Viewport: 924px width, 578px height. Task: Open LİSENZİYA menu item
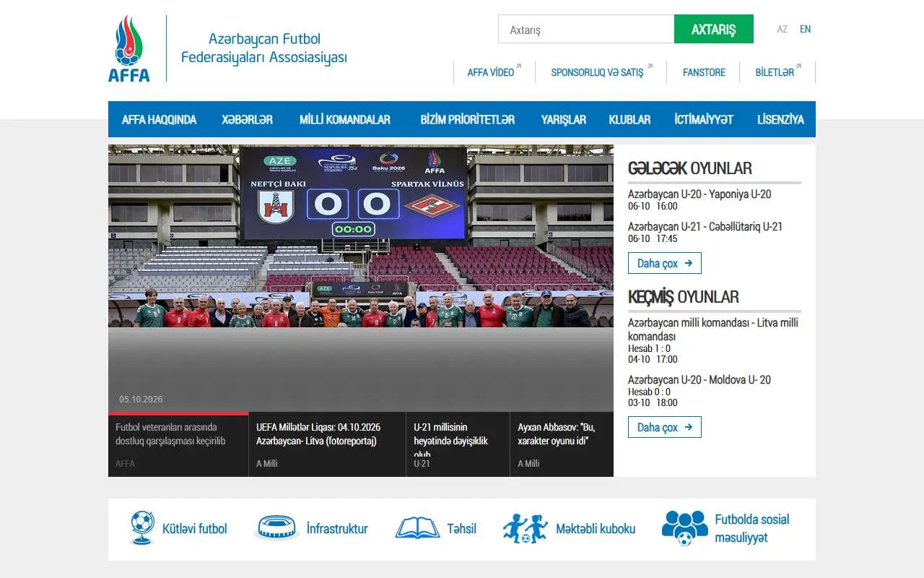tap(780, 119)
